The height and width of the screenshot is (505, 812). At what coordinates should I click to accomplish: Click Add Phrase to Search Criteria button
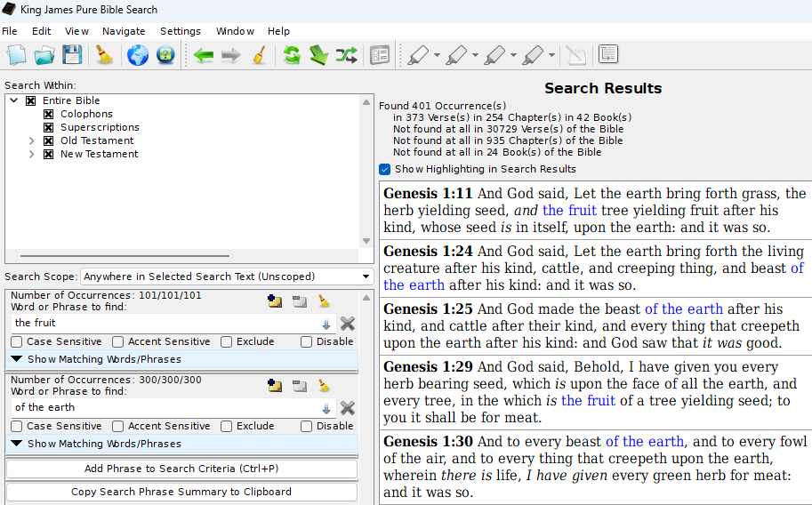pos(181,469)
